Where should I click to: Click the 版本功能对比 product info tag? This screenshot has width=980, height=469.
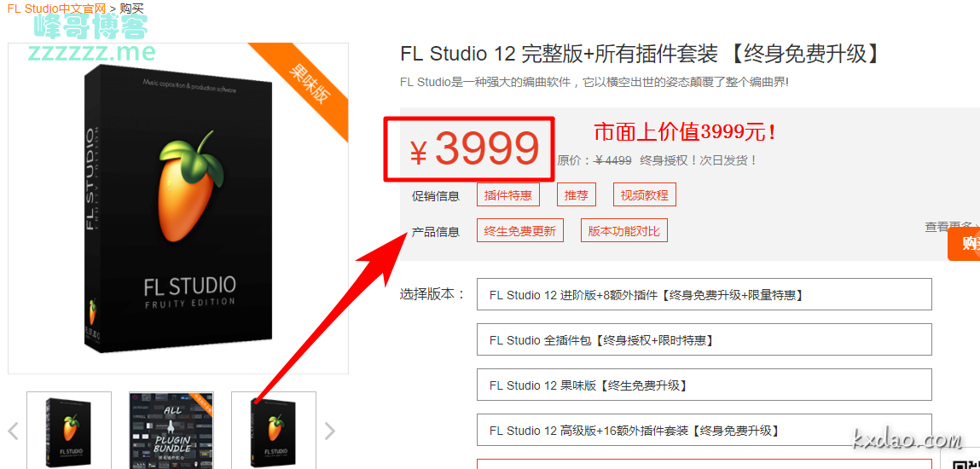click(623, 230)
